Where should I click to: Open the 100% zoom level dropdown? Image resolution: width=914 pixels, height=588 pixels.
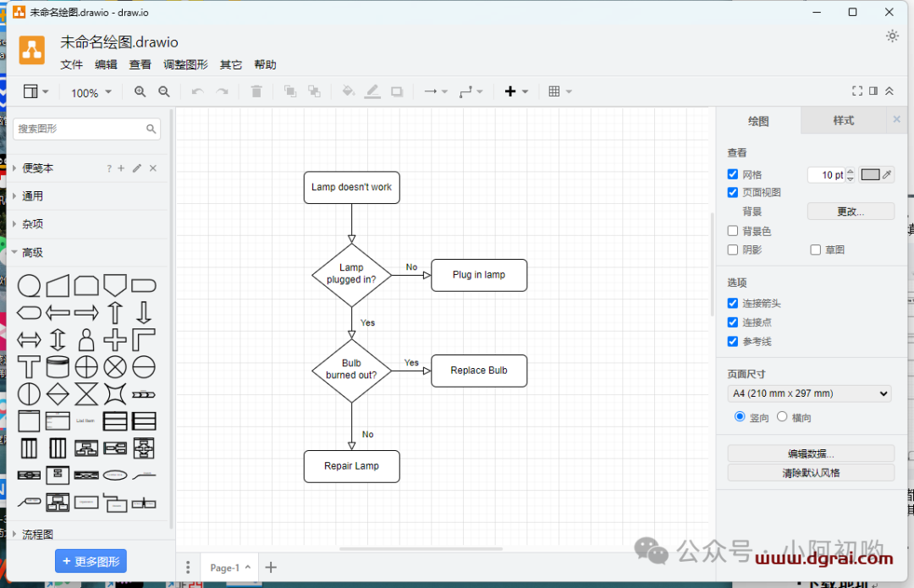click(91, 93)
